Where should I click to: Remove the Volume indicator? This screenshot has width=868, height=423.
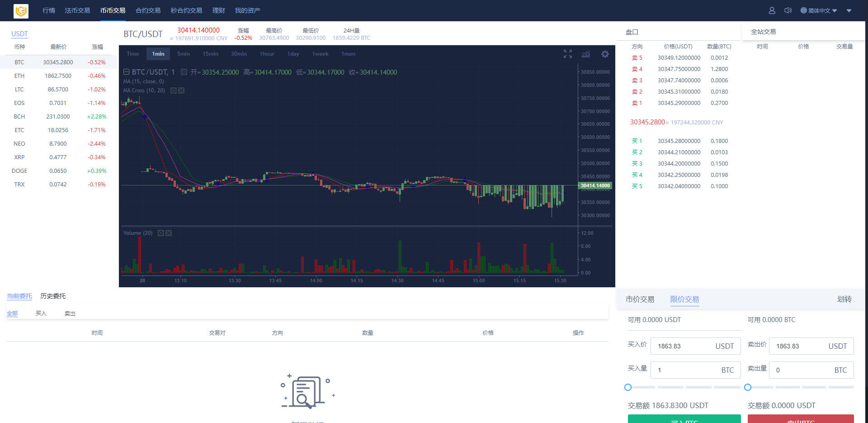(169, 233)
